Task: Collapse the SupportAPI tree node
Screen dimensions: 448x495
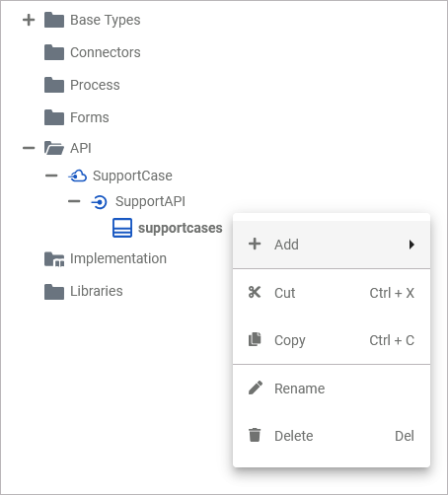Action: coord(74,201)
